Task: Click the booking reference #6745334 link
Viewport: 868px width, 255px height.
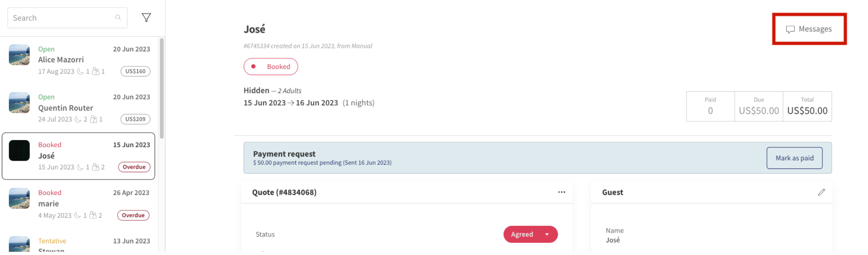Action: click(x=256, y=46)
